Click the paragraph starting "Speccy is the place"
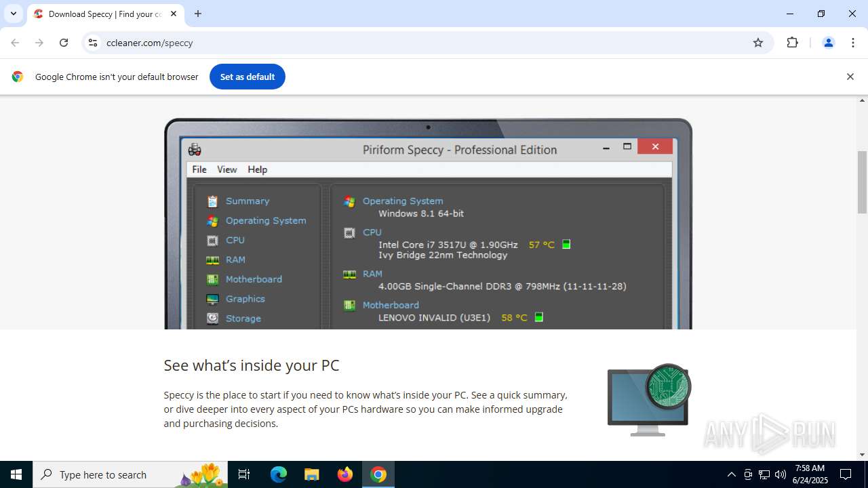Image resolution: width=868 pixels, height=488 pixels. (x=366, y=409)
